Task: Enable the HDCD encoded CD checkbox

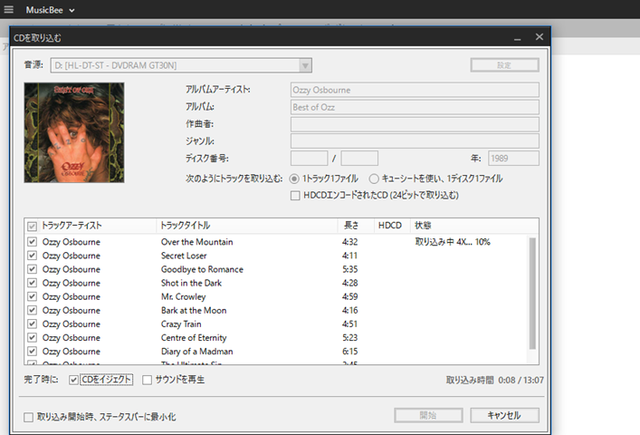Action: pos(295,195)
